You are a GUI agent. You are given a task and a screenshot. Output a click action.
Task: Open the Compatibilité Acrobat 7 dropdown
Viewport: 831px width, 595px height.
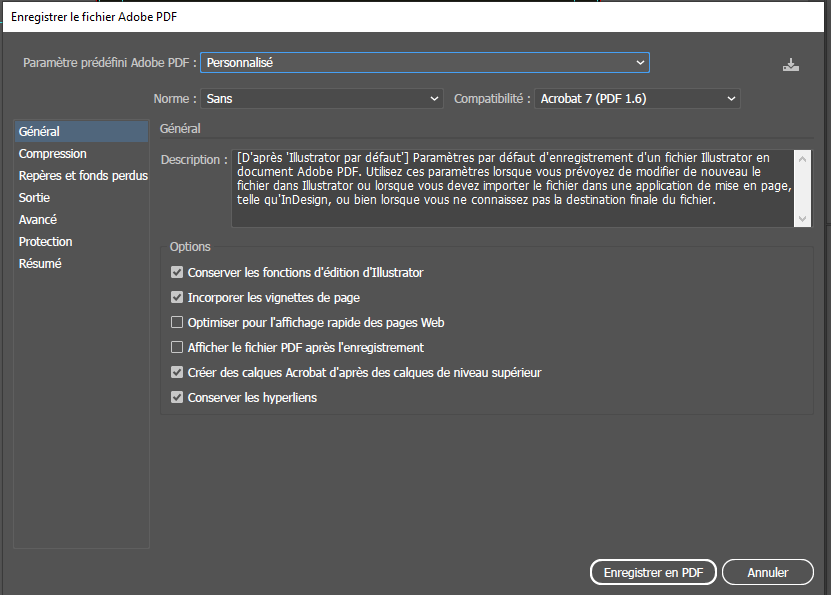coord(637,99)
